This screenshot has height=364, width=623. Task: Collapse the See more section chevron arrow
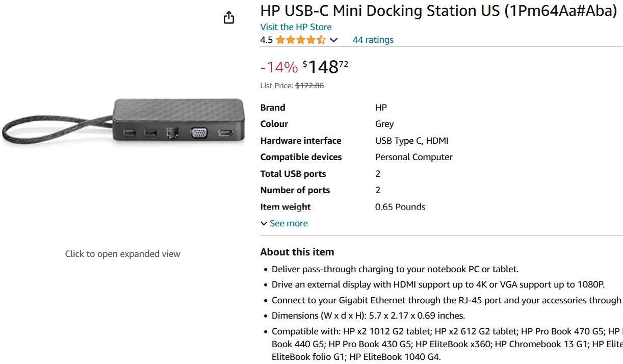tap(264, 223)
